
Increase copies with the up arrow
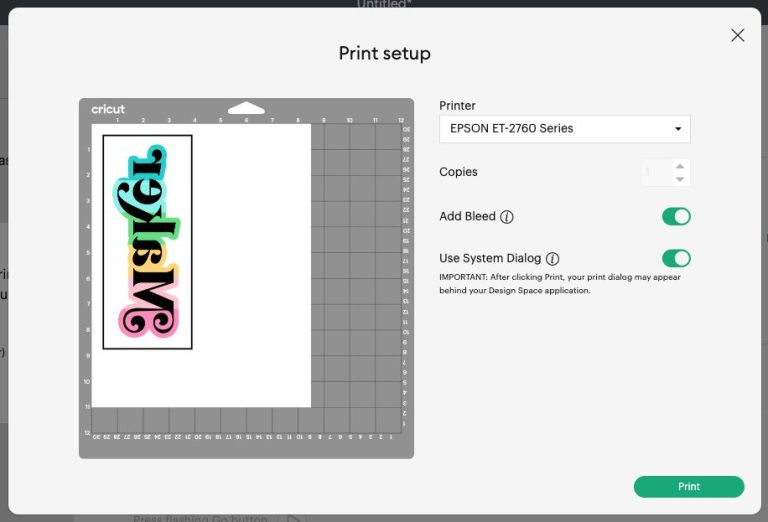(x=680, y=167)
